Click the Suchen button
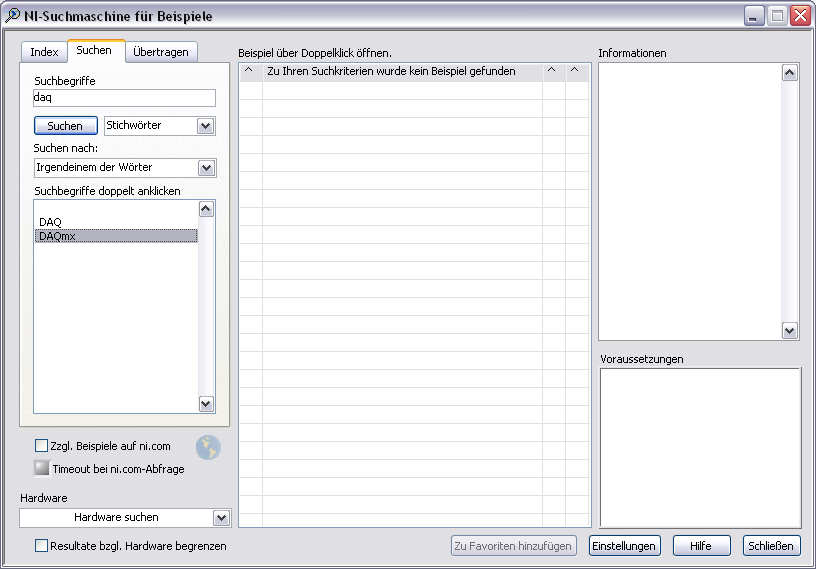This screenshot has height=569, width=816. (66, 125)
